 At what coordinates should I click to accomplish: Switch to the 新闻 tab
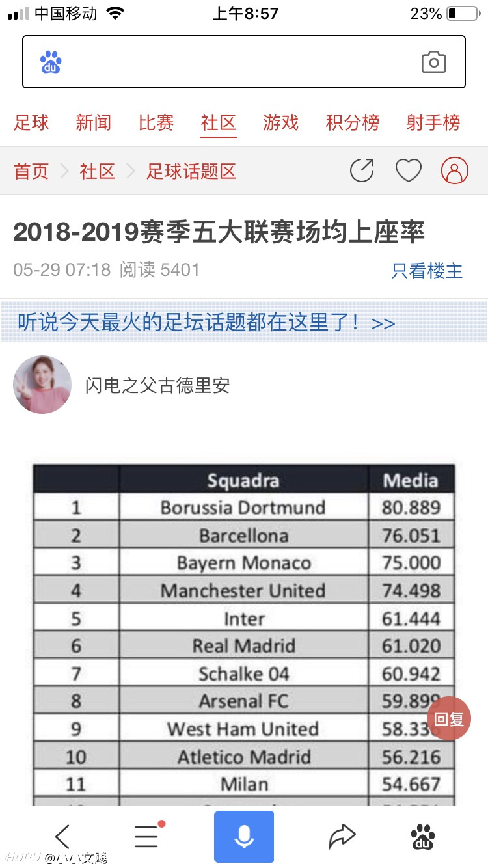click(93, 122)
